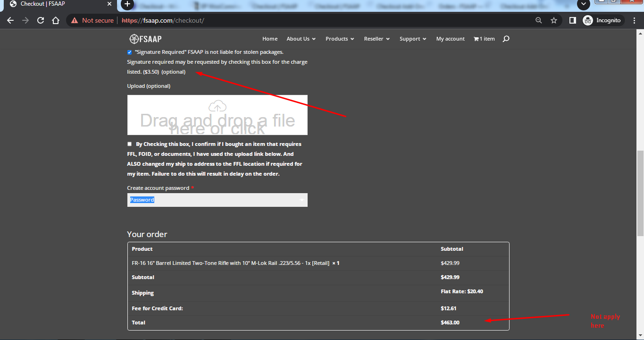Screen dimensions: 644x340
Task: Click the file drag and drop area
Action: (x=217, y=115)
